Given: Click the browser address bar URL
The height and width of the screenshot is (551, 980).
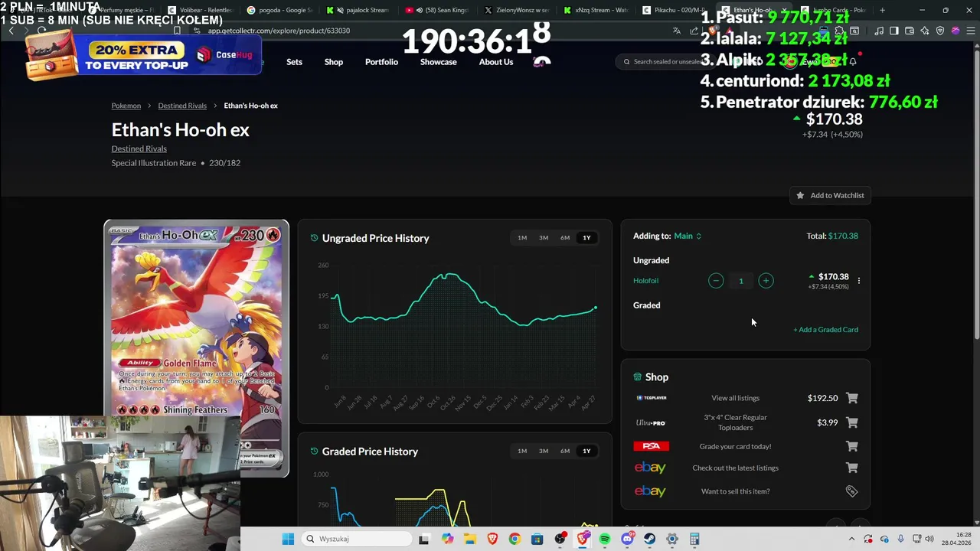Looking at the screenshot, I should 279,31.
